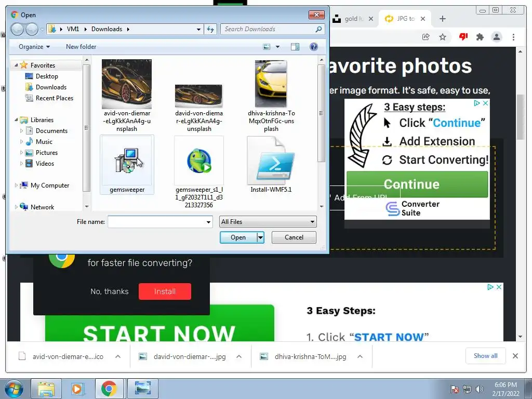532x399 pixels.
Task: Change view using the views icon
Action: pos(267,47)
